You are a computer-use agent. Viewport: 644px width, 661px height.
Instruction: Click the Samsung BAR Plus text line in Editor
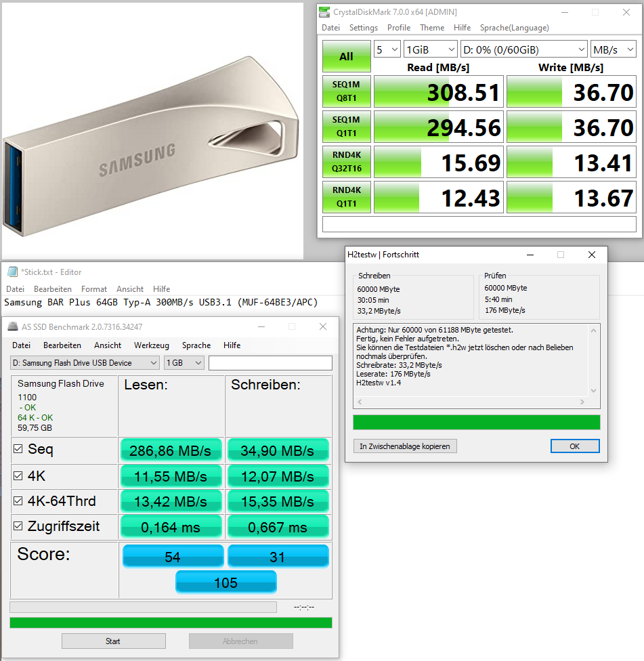click(x=160, y=303)
